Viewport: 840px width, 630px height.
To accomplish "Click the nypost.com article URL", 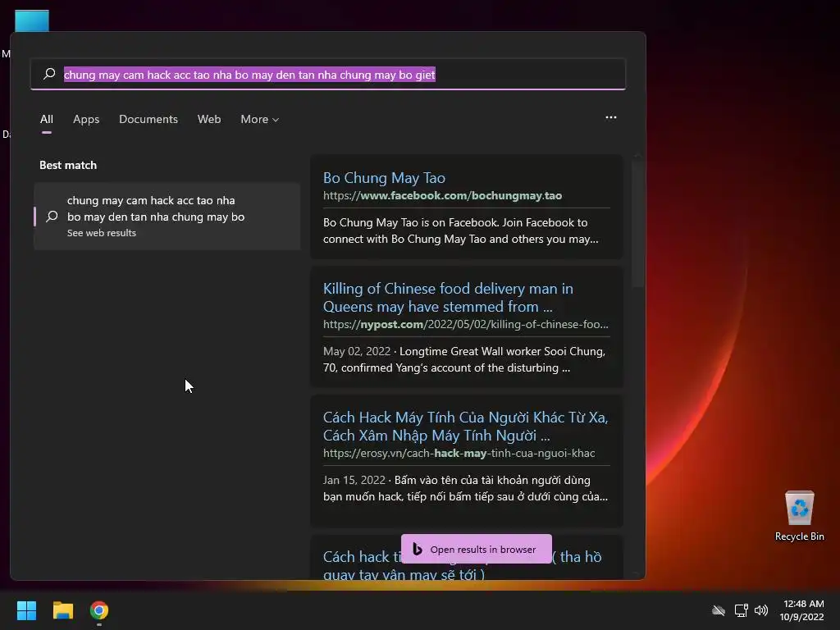I will tap(466, 324).
